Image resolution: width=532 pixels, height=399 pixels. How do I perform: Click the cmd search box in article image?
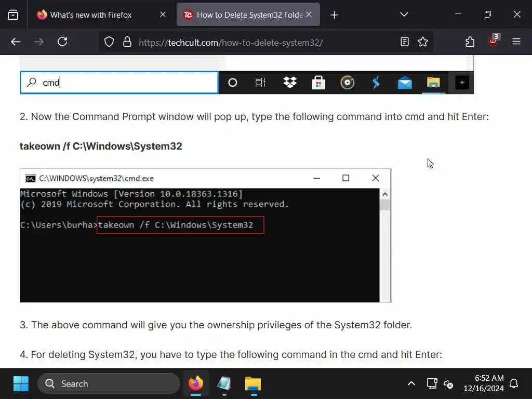click(x=119, y=83)
